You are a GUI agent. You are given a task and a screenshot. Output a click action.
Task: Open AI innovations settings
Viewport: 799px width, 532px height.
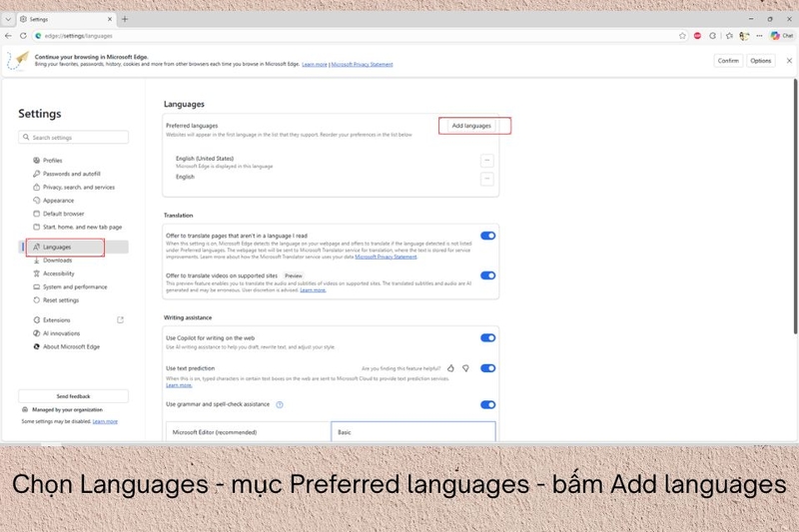[61, 333]
